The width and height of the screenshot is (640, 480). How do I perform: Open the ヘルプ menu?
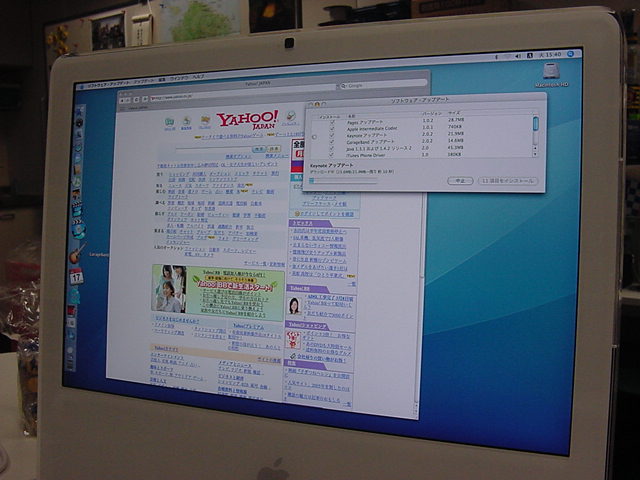[198, 77]
